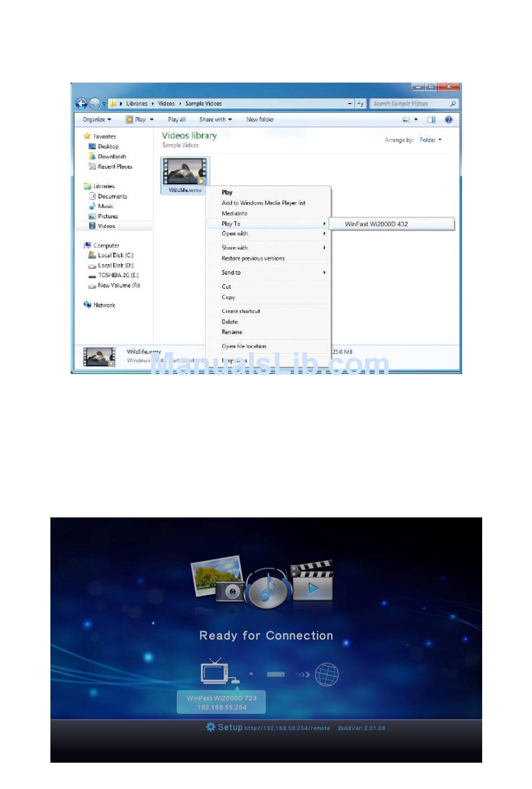The height and width of the screenshot is (789, 532).
Task: Select the music note icon on TV screen
Action: (269, 589)
